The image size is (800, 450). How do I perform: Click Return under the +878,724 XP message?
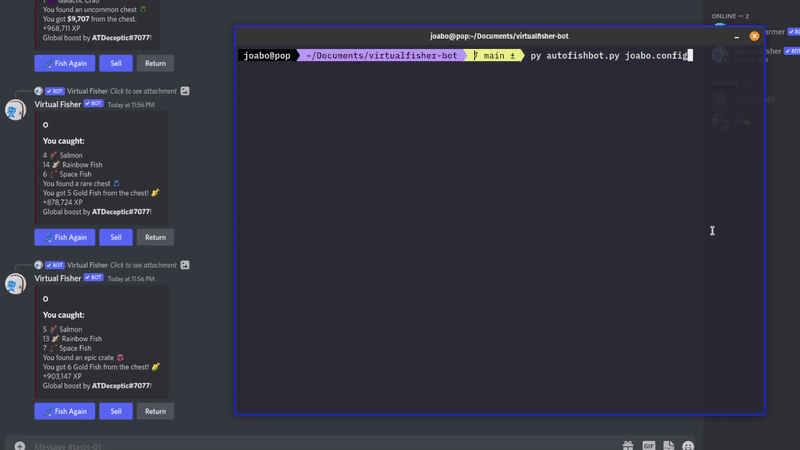[155, 237]
